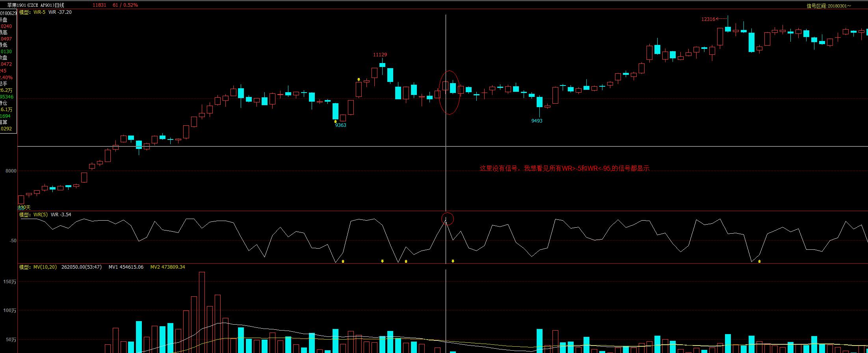Image resolution: width=868 pixels, height=353 pixels.
Task: Click the MV2 473809.34 yellow value label
Action: point(167,267)
